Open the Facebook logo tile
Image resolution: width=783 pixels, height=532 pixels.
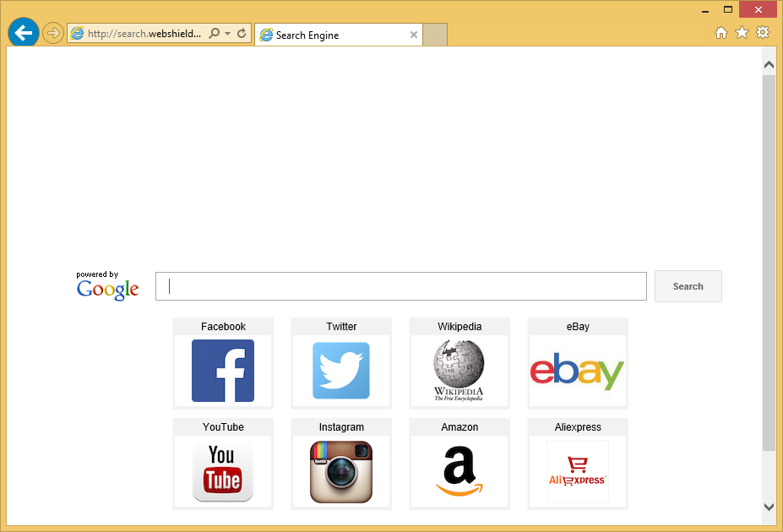223,371
